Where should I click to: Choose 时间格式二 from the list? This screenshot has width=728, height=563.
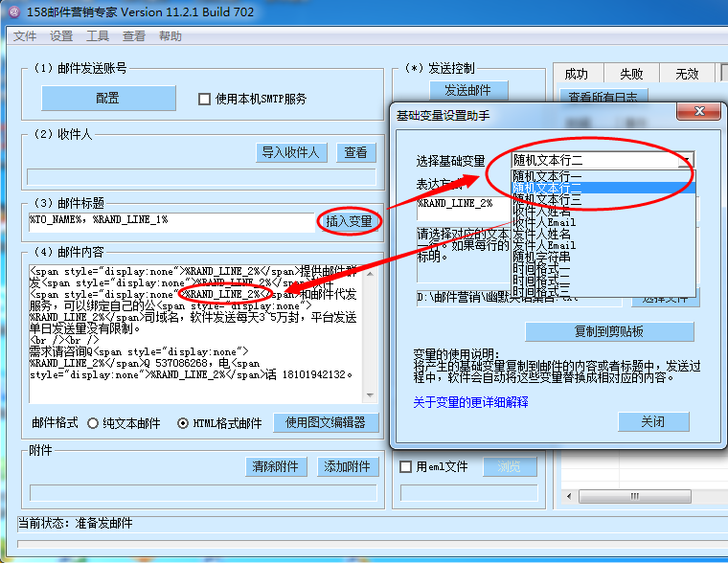click(603, 281)
